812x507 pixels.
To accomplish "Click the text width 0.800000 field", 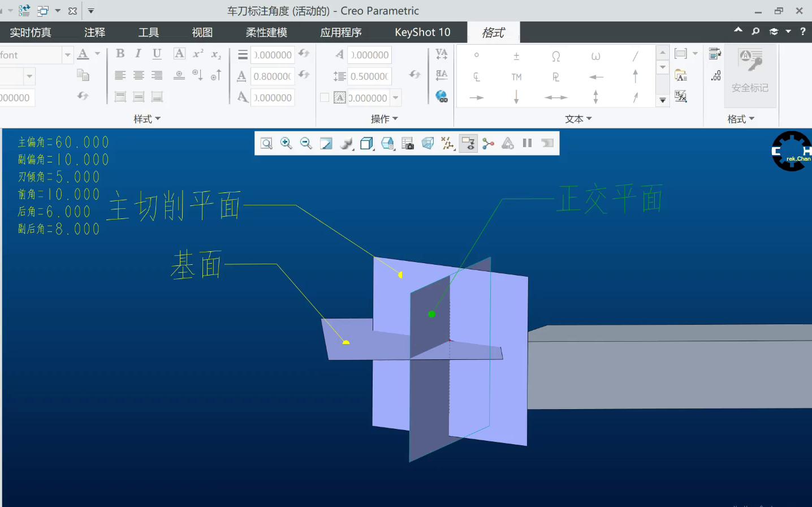I will pyautogui.click(x=273, y=76).
